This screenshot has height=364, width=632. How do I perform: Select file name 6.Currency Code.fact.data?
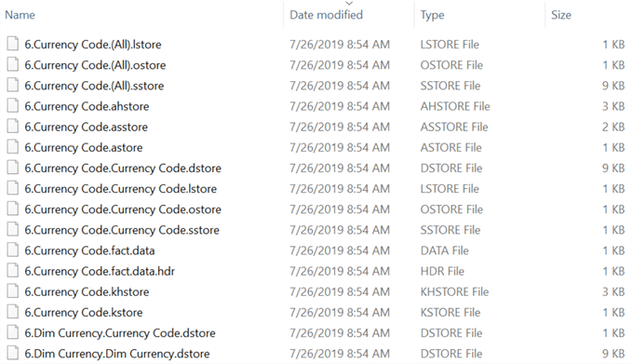point(89,250)
